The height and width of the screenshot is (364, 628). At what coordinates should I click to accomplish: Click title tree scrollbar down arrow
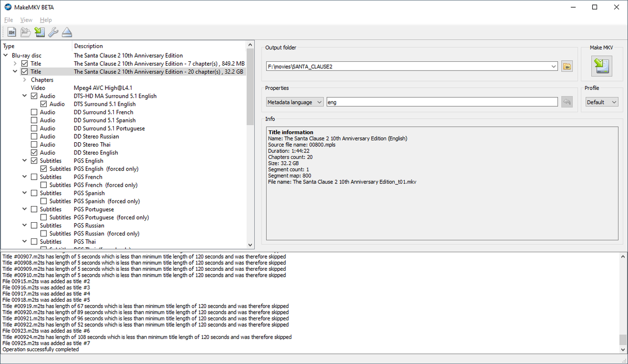click(250, 245)
